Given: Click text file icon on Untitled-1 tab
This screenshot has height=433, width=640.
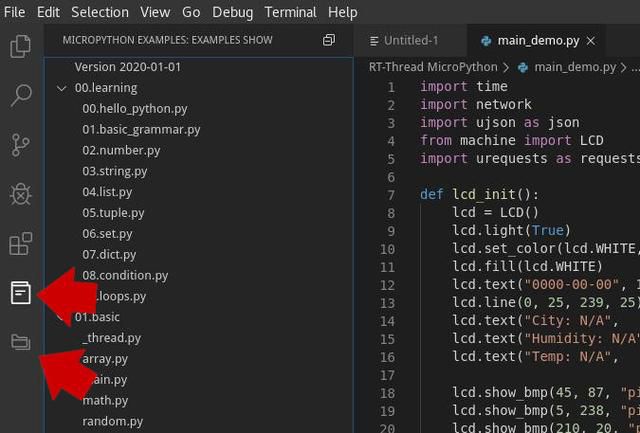Looking at the screenshot, I should [x=374, y=41].
